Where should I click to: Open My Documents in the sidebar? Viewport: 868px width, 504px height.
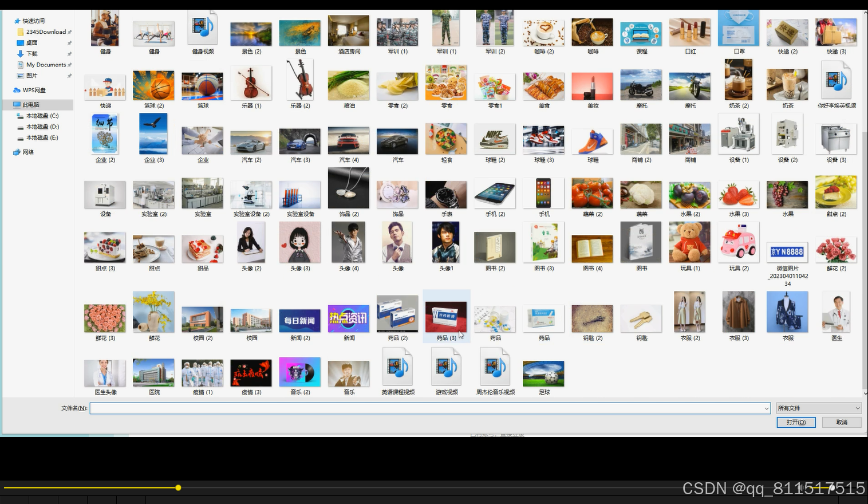pyautogui.click(x=45, y=65)
